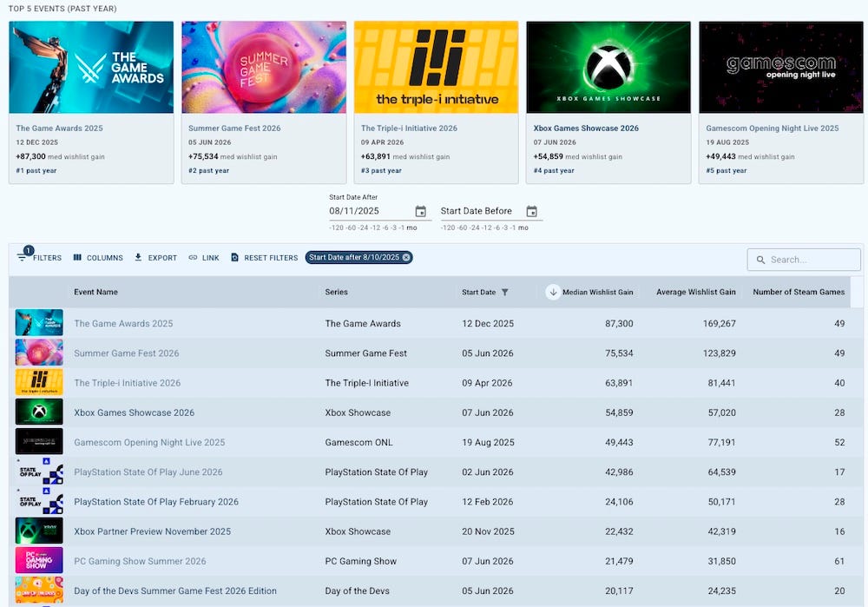This screenshot has width=868, height=607.
Task: Open Xbox Games Showcase card image
Action: pyautogui.click(x=608, y=67)
